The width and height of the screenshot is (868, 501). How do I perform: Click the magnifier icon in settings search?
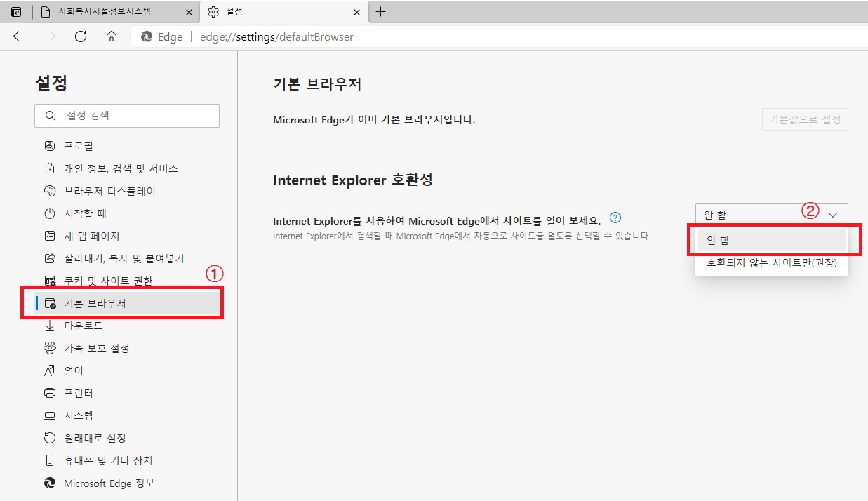click(x=50, y=116)
